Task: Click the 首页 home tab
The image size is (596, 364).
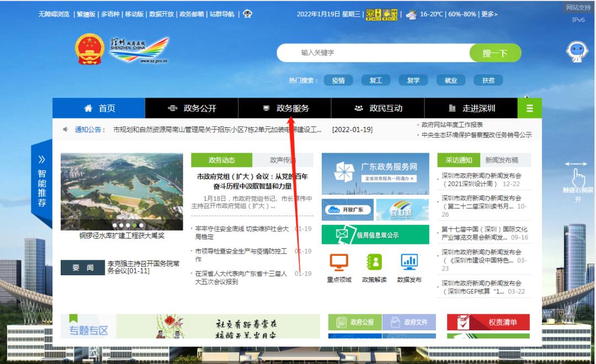Action: 99,108
